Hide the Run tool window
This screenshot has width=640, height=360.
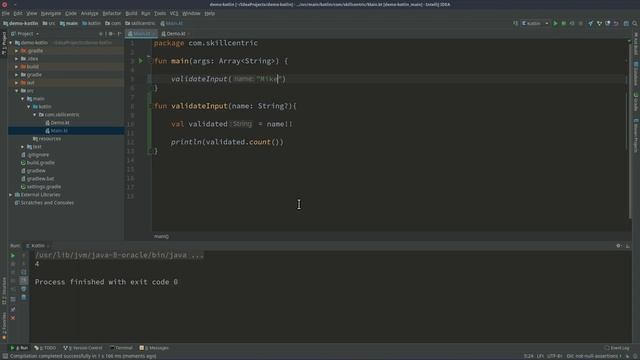pos(628,246)
